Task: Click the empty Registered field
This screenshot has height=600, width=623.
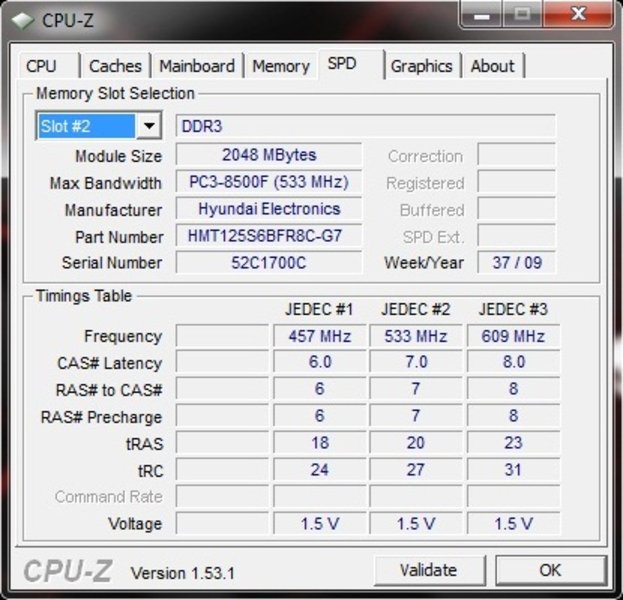Action: click(516, 182)
